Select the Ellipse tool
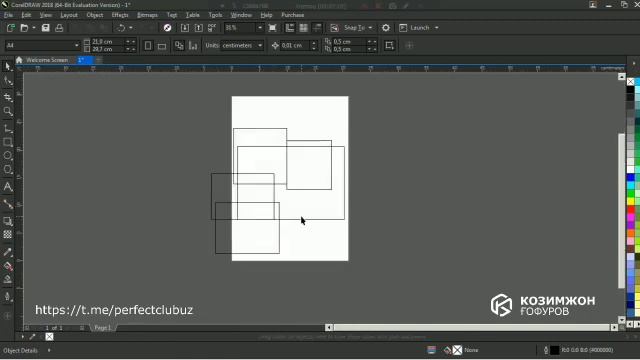This screenshot has width=640, height=360. (7, 156)
